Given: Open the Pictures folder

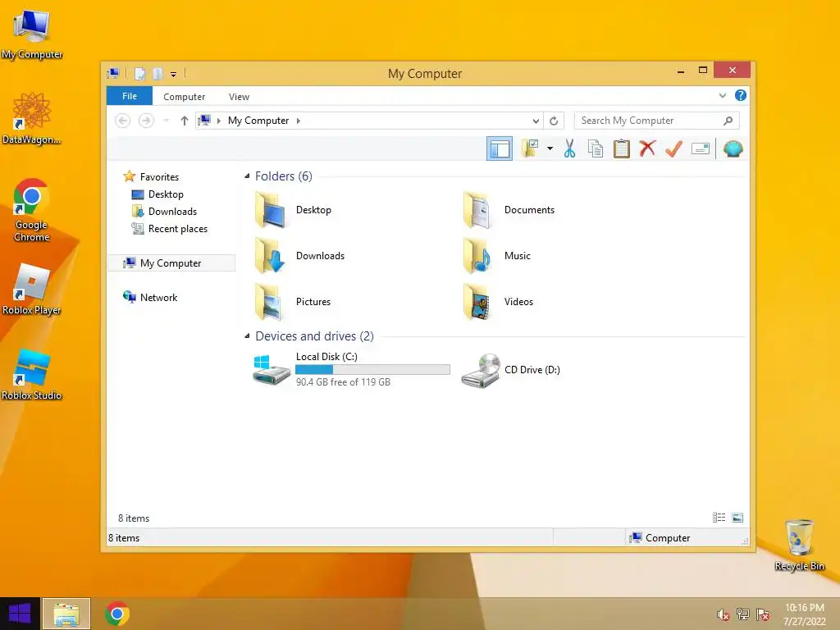Looking at the screenshot, I should coord(293,302).
